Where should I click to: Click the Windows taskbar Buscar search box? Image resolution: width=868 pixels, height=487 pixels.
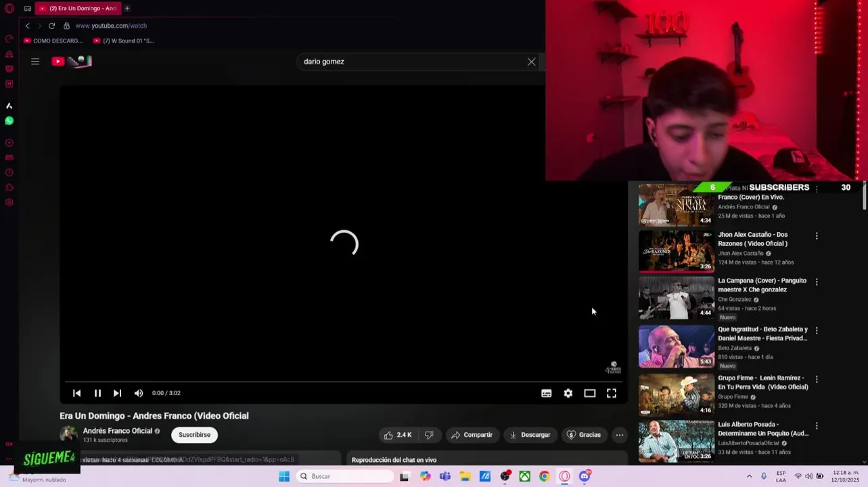346,476
